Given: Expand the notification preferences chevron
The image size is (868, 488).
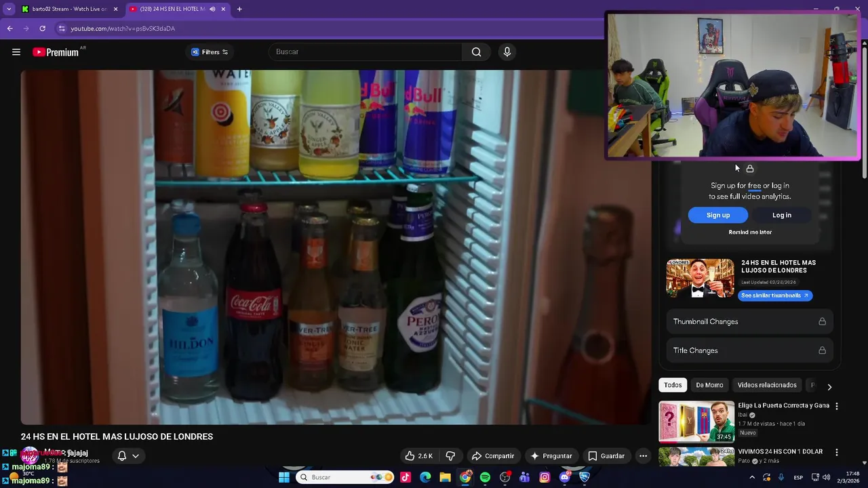Looking at the screenshot, I should point(136,456).
